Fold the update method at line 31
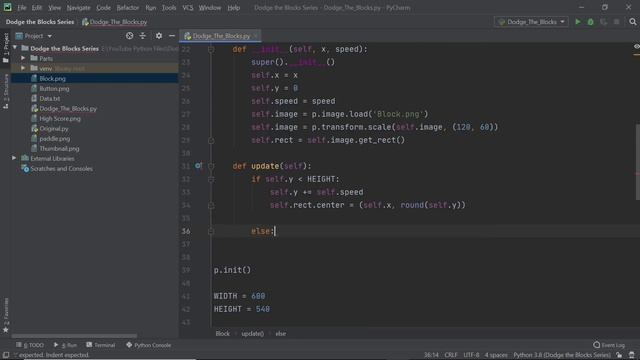The width and height of the screenshot is (640, 360). point(211,166)
